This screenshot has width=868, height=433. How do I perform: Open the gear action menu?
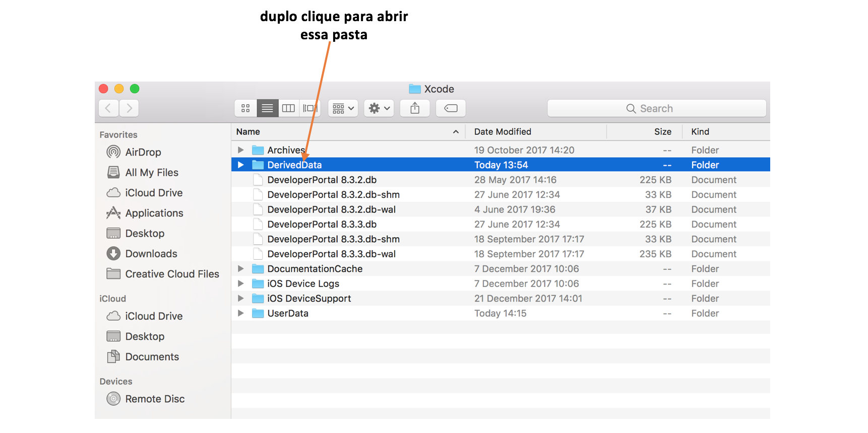coord(379,108)
